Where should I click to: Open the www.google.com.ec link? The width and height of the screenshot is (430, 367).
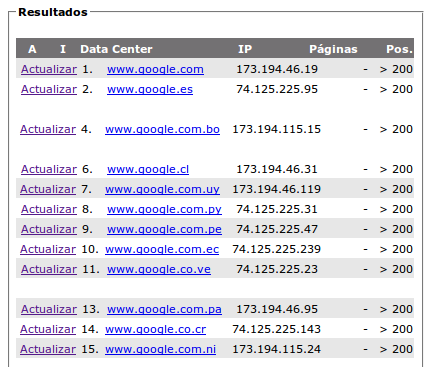pos(162,249)
